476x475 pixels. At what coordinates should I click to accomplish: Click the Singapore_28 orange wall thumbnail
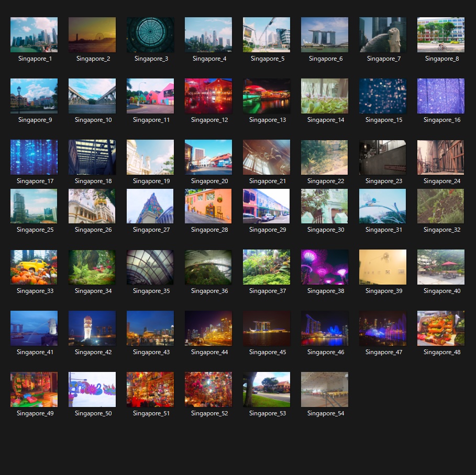(208, 206)
